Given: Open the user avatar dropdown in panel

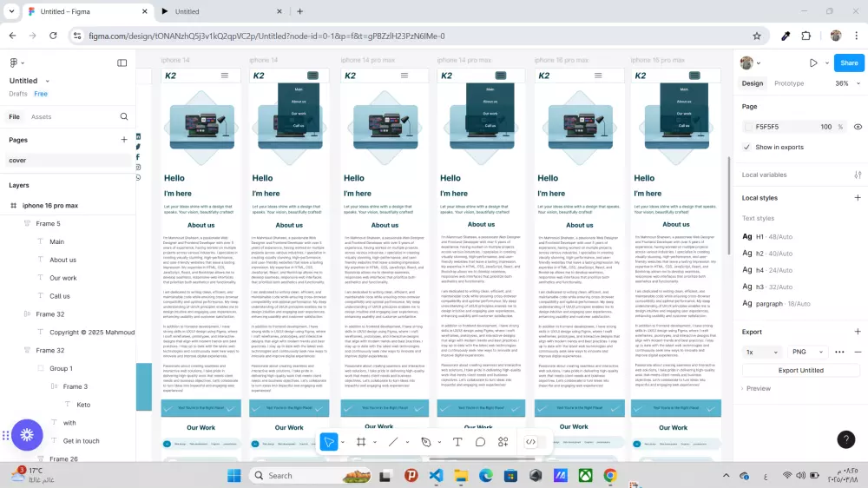Looking at the screenshot, I should (751, 63).
